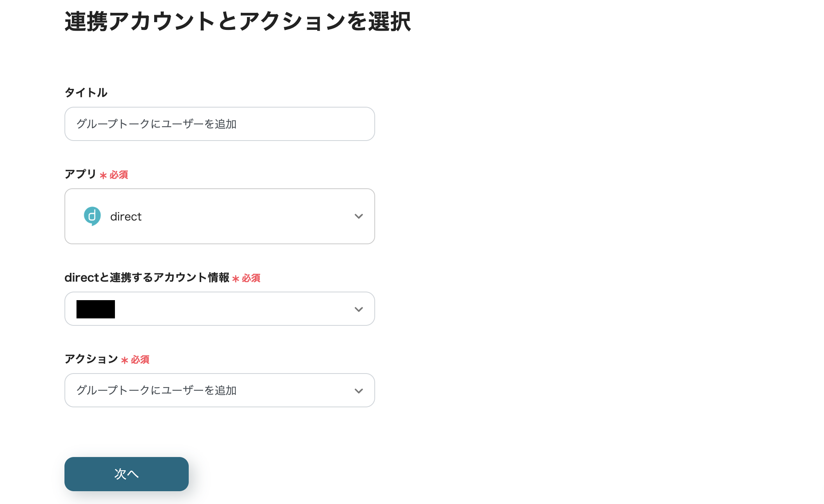Click the placeholder text グループトークにユーザーを追加 in タイトル
This screenshot has width=824, height=504.
tap(157, 124)
